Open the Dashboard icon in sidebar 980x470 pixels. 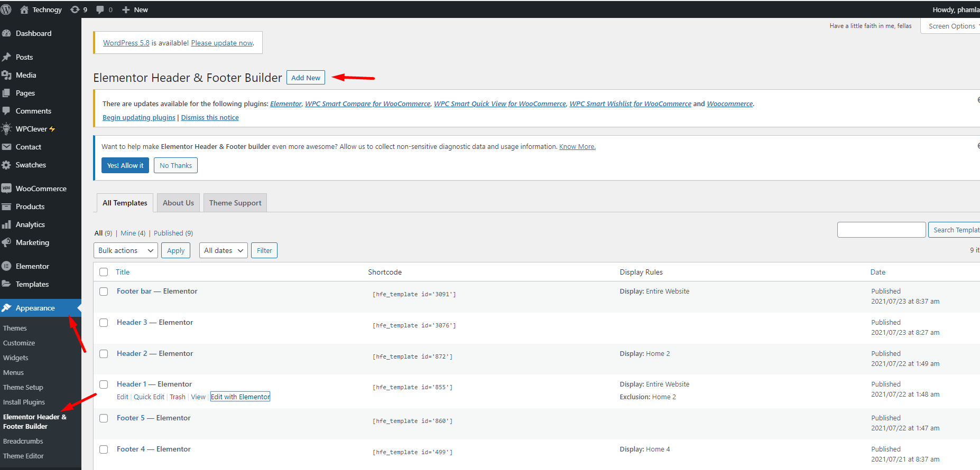(7, 33)
